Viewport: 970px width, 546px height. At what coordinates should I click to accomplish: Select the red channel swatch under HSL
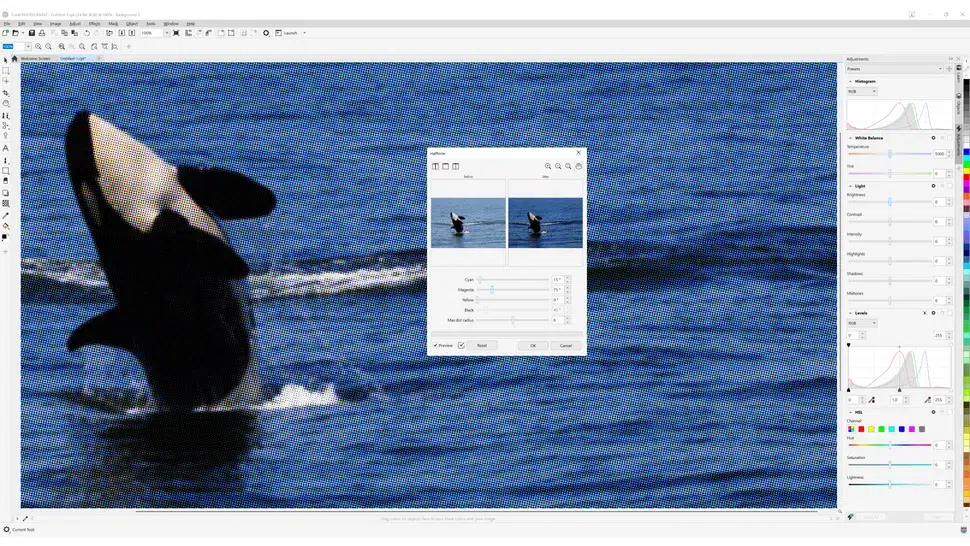pyautogui.click(x=860, y=429)
